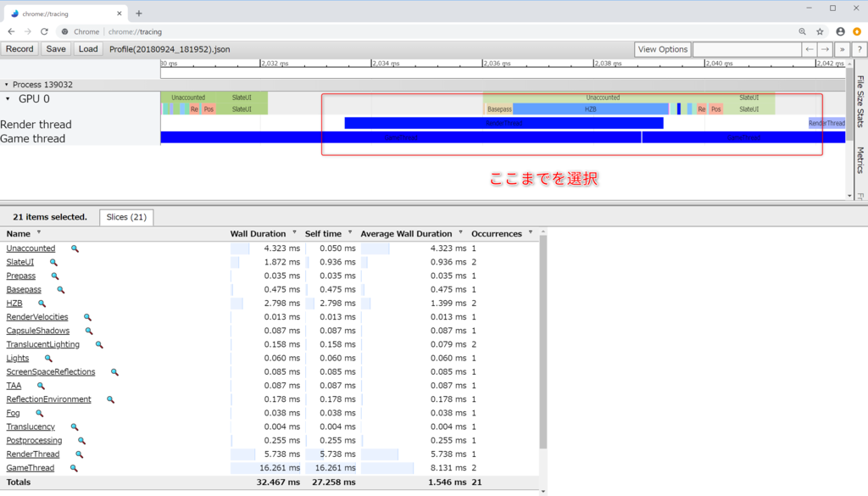Image resolution: width=868 pixels, height=496 pixels.
Task: Click the magnifier icon next to Prepass
Action: (x=55, y=276)
